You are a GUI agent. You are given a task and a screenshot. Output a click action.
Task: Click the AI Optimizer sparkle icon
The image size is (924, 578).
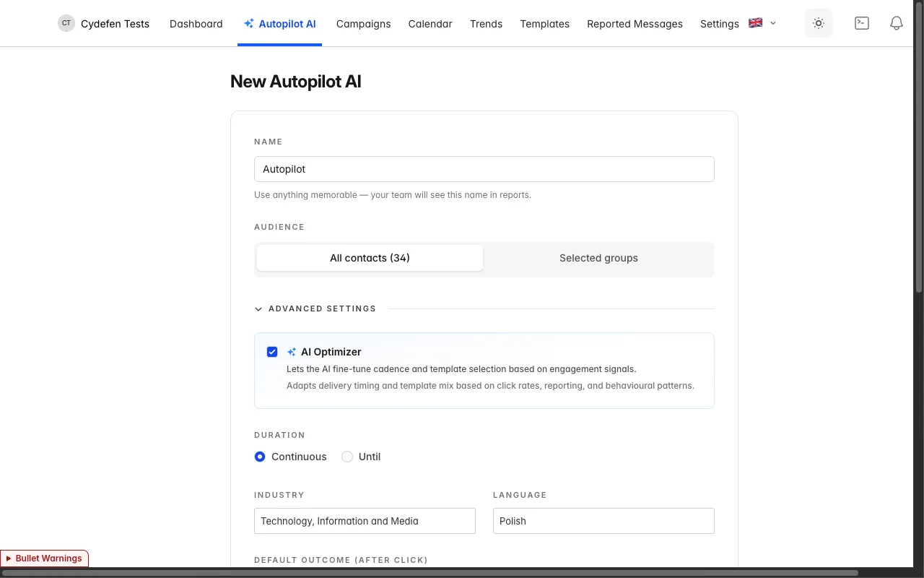292,352
